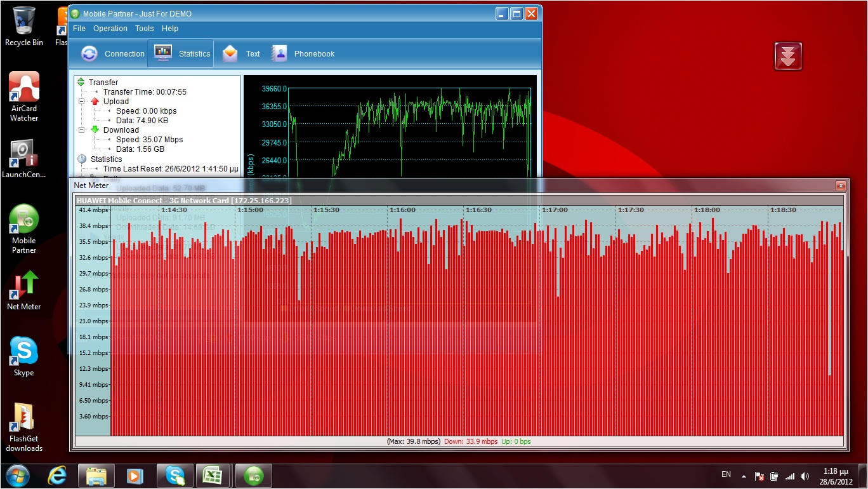Open the Phonebook icon in toolbar
The image size is (868, 489).
(303, 54)
